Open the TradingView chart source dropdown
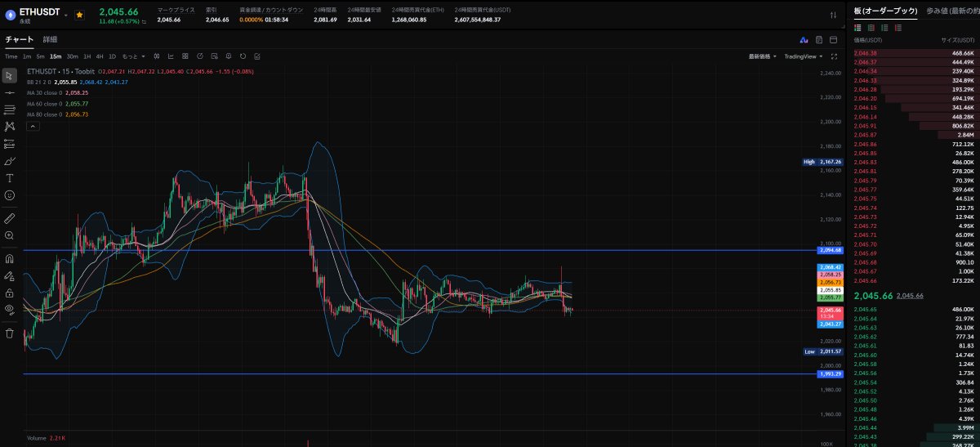This screenshot has width=980, height=447. point(802,56)
